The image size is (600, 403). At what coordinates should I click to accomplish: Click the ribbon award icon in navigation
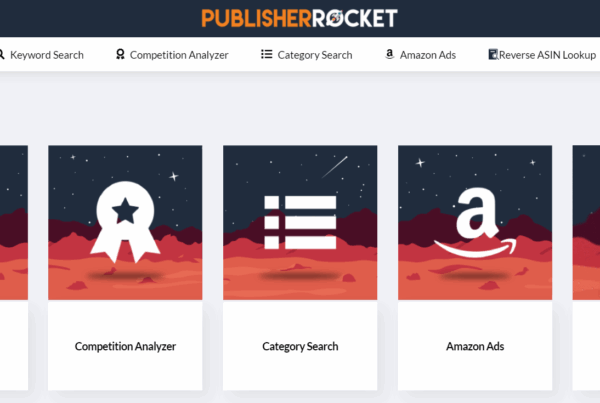pos(120,54)
